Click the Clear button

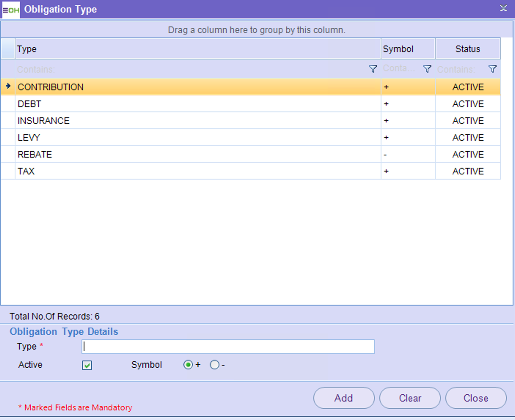(x=410, y=398)
